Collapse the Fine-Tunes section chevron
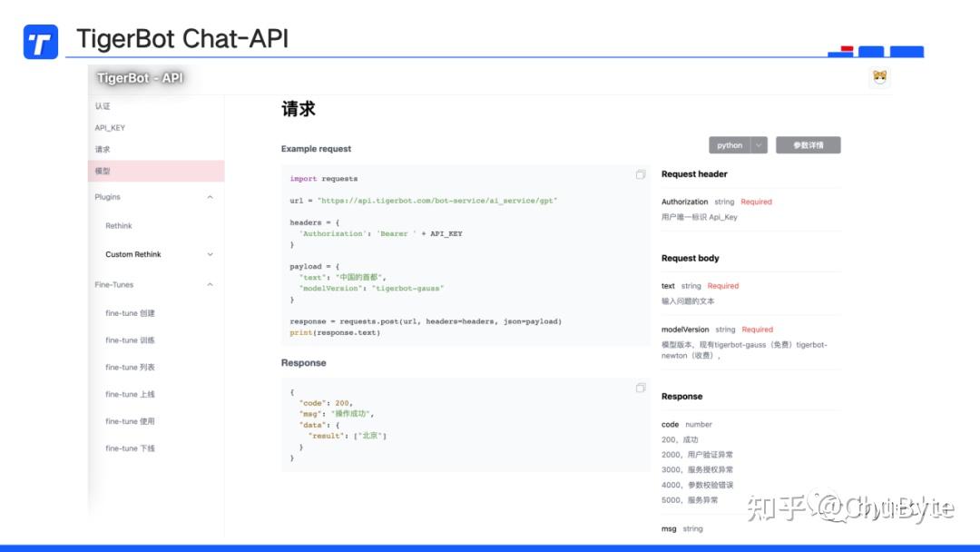The width and height of the screenshot is (980, 552). (210, 284)
